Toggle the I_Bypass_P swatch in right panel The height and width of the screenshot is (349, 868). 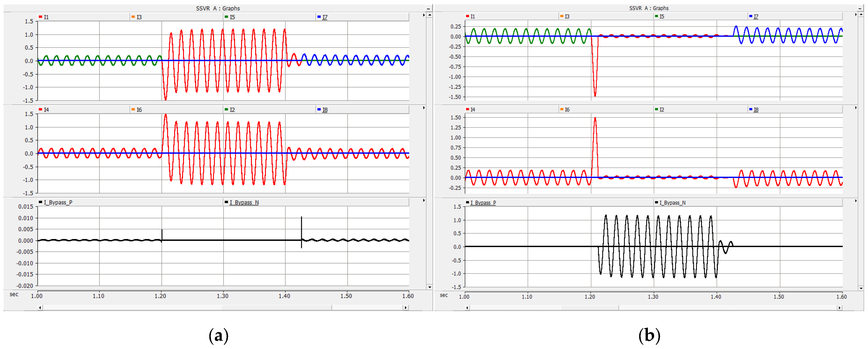click(467, 203)
